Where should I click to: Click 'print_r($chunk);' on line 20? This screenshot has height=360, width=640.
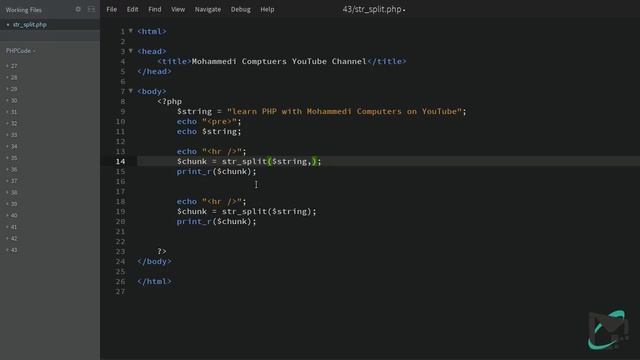coord(216,222)
